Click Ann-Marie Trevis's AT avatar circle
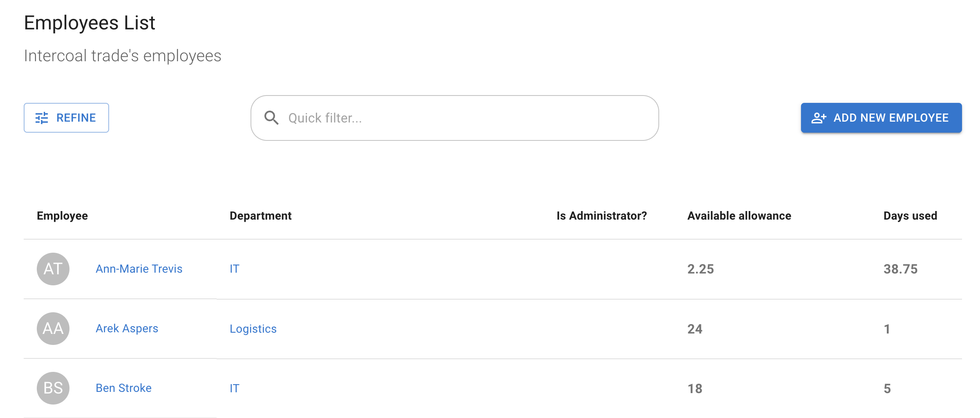980x418 pixels. click(x=53, y=269)
